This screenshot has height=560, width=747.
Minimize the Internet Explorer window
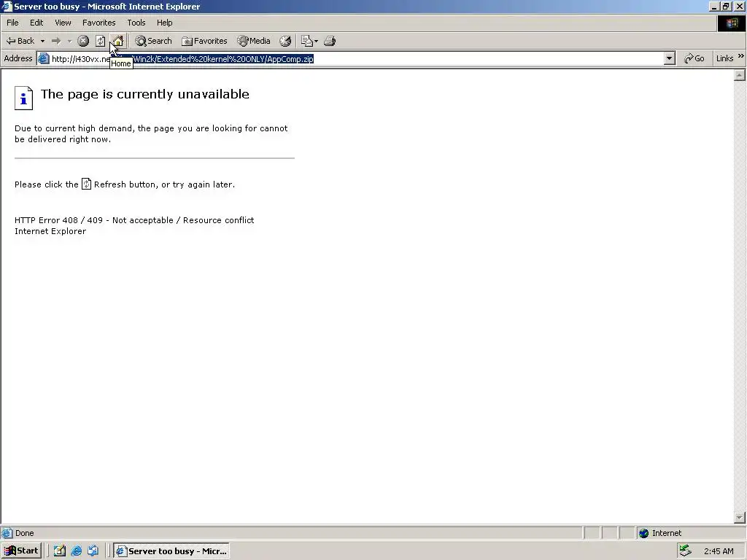click(x=714, y=6)
